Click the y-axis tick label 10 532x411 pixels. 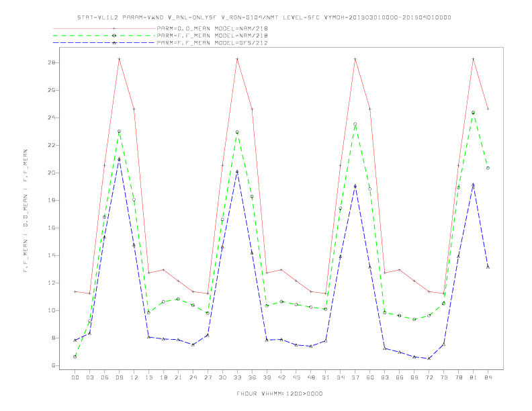point(52,310)
